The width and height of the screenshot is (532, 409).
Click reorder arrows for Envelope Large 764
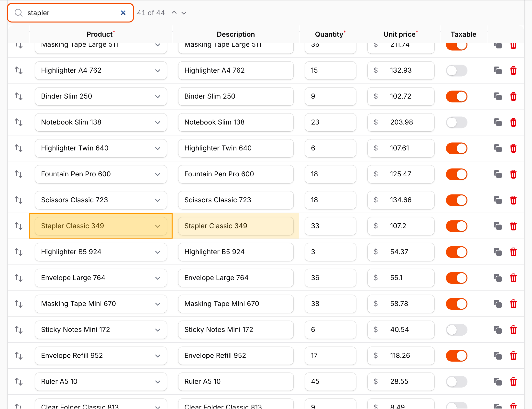pos(19,278)
